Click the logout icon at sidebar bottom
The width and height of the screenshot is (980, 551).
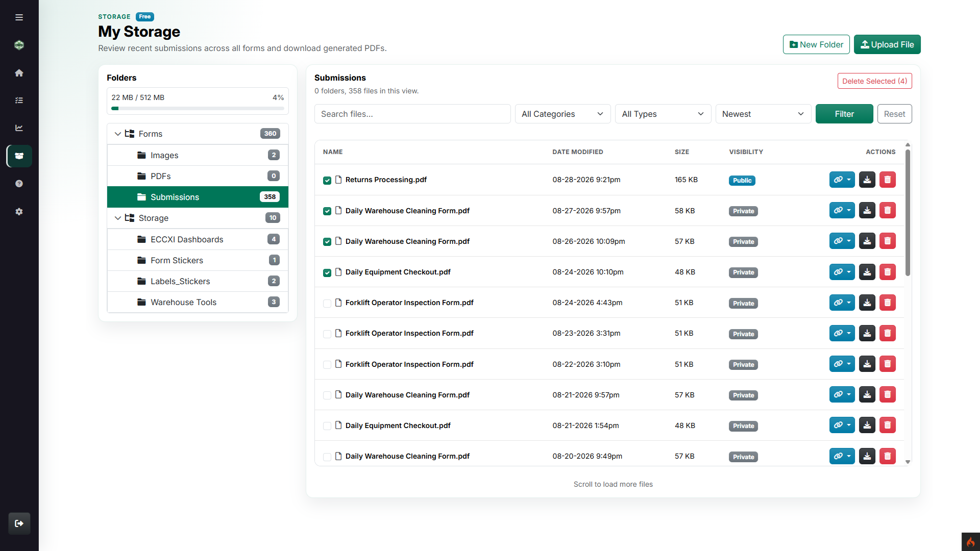point(19,523)
